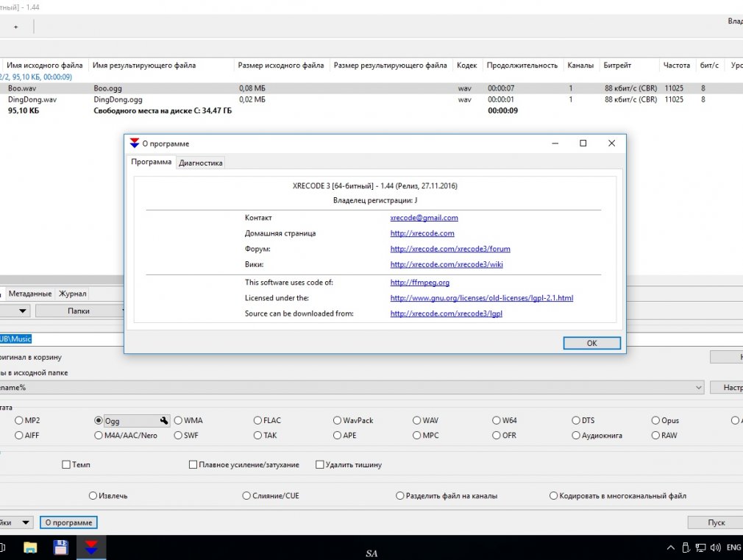Viewport: 743px width, 560px height.
Task: Start conversion with the Пуск button
Action: pyautogui.click(x=716, y=522)
